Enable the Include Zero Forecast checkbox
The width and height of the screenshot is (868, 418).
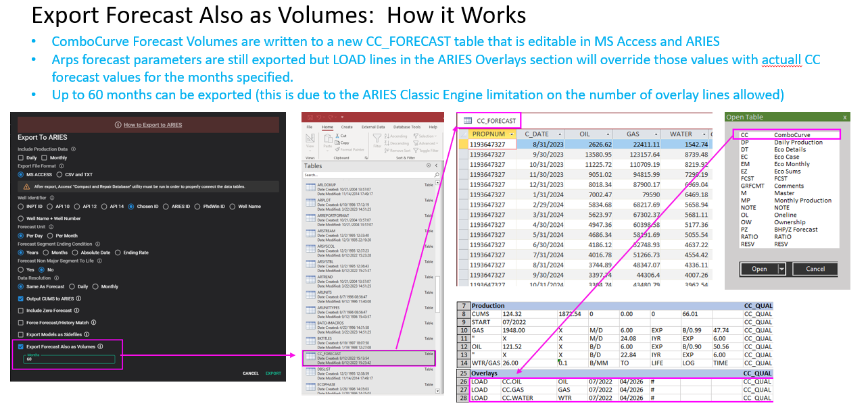[x=20, y=311]
